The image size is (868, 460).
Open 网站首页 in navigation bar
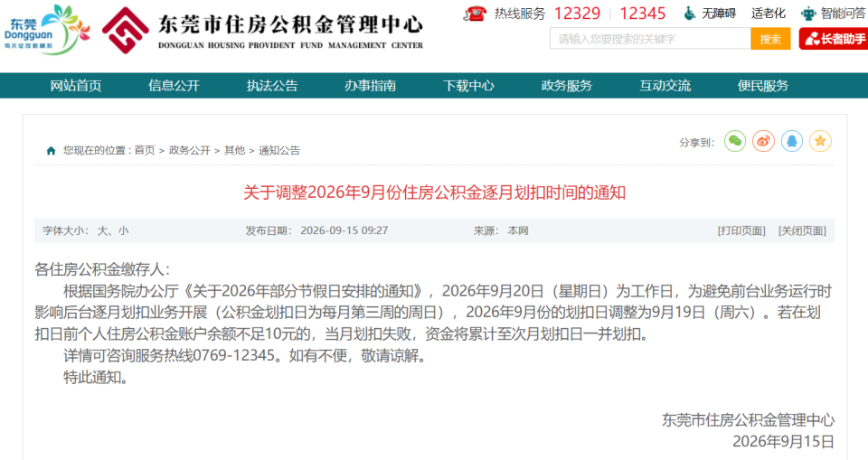[x=76, y=86]
